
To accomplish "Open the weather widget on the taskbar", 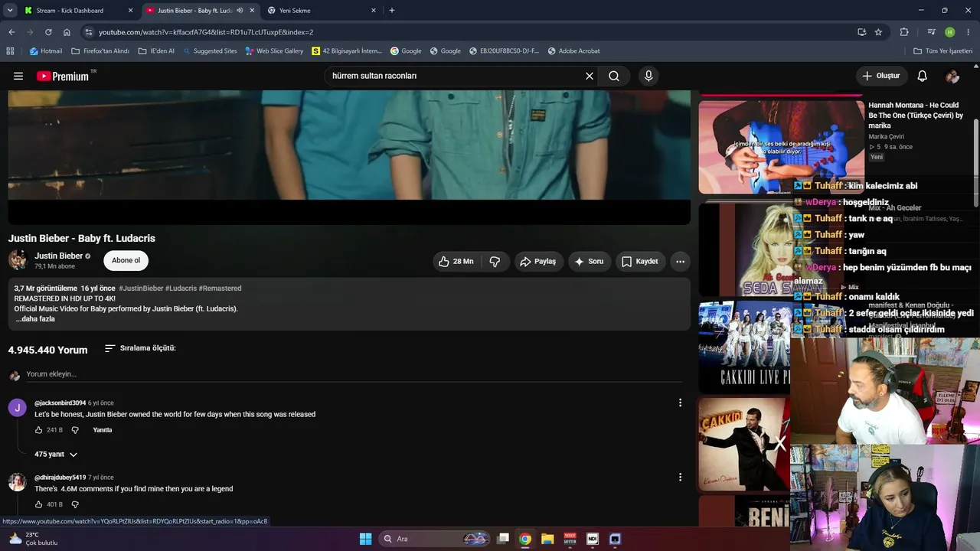I will coord(32,539).
